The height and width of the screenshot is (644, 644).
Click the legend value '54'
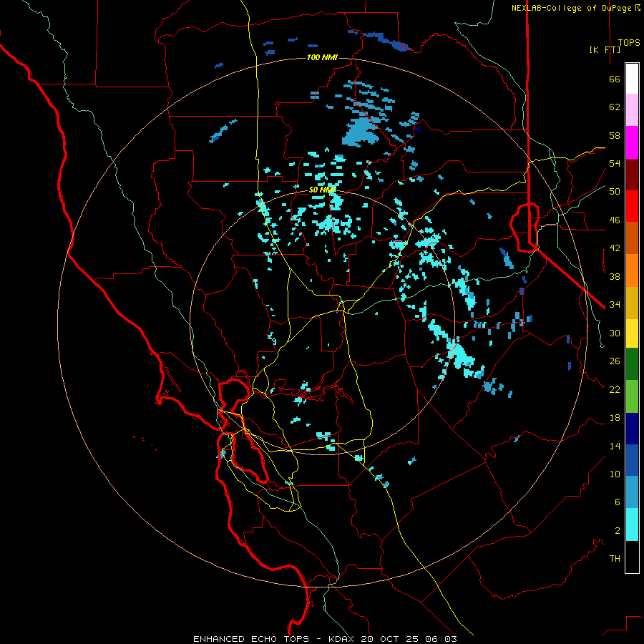coord(615,163)
